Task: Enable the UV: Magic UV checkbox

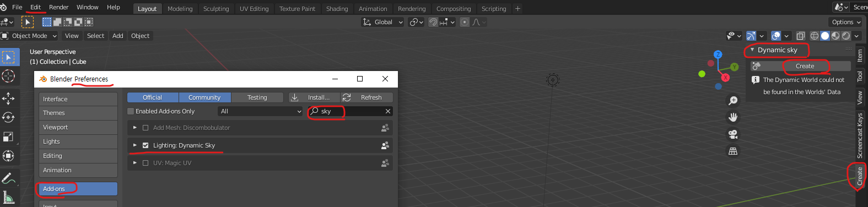Action: click(145, 163)
